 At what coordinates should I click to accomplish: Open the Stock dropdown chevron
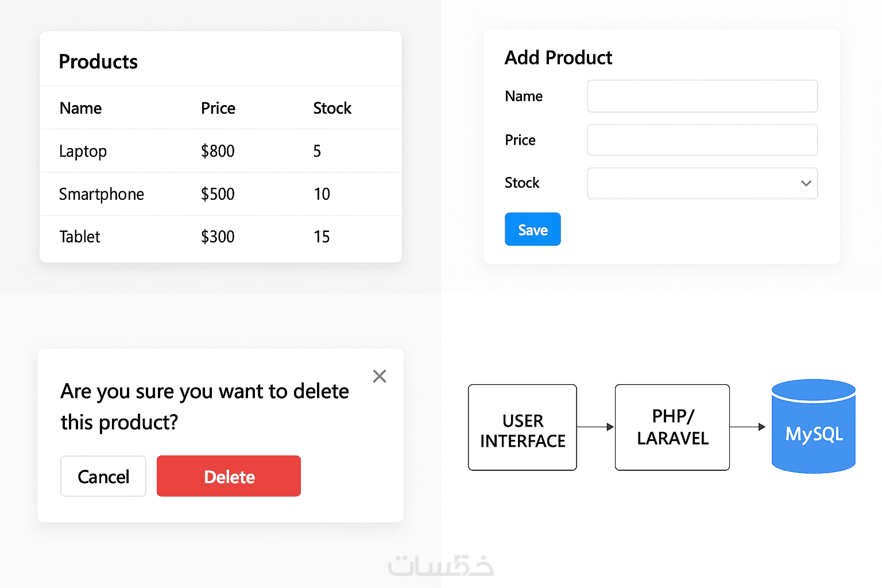pyautogui.click(x=806, y=184)
